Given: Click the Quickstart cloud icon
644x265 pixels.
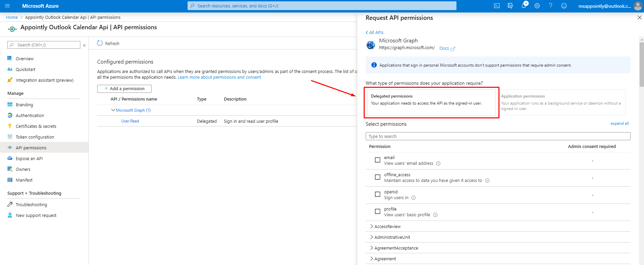Looking at the screenshot, I should (10, 69).
